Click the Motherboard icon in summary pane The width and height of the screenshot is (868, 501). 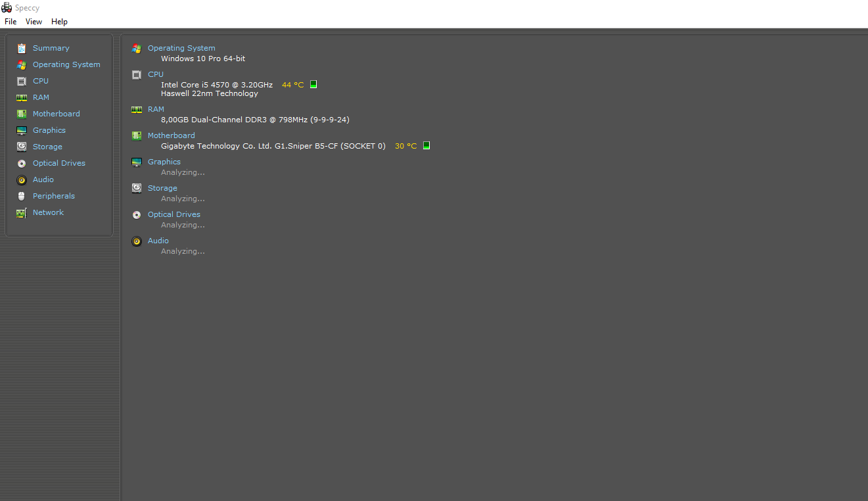point(137,135)
